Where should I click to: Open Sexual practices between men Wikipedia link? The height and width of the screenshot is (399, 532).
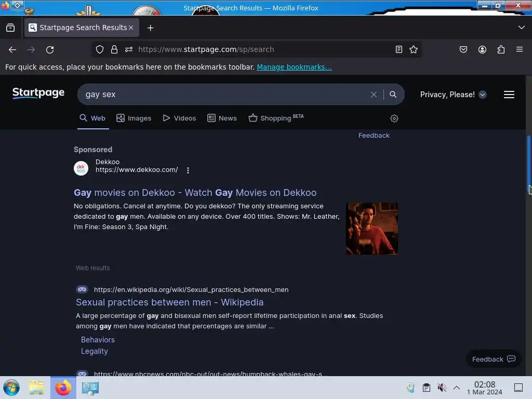[170, 302]
